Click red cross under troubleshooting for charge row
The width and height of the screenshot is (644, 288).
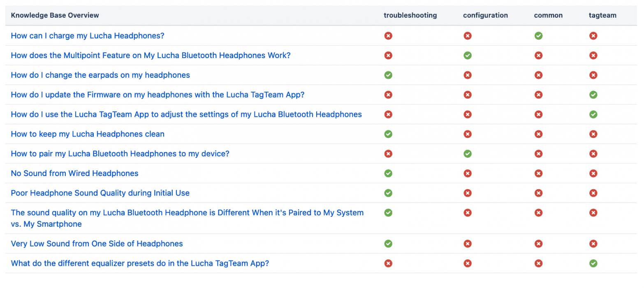coord(388,36)
